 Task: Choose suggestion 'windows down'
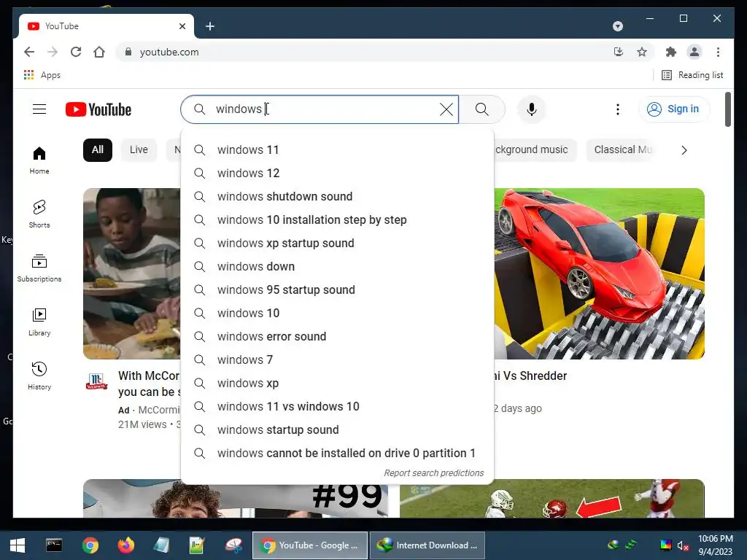pos(337,267)
